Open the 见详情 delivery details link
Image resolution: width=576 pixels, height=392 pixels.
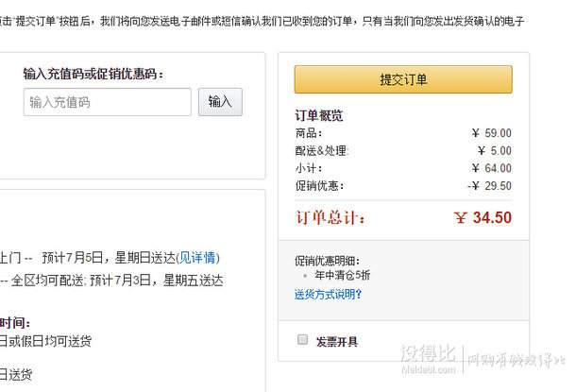click(197, 258)
